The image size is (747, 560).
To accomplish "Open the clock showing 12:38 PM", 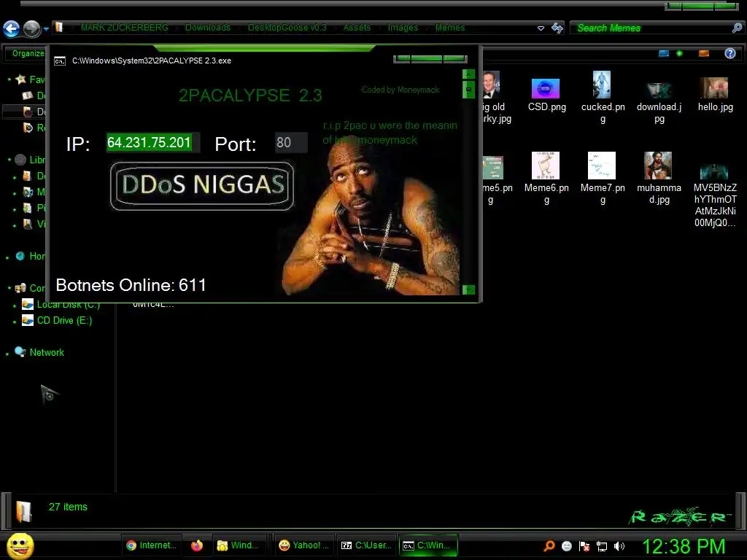I will 684,546.
